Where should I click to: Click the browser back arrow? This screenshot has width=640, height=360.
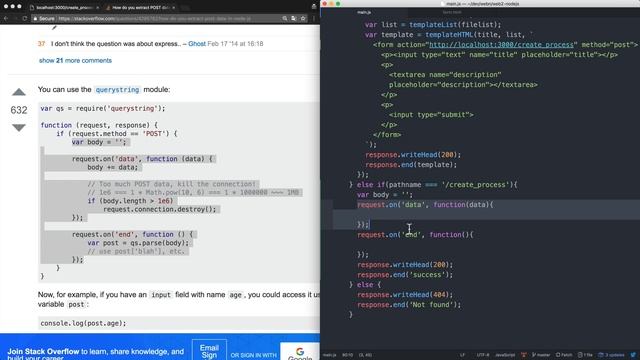(6, 18)
